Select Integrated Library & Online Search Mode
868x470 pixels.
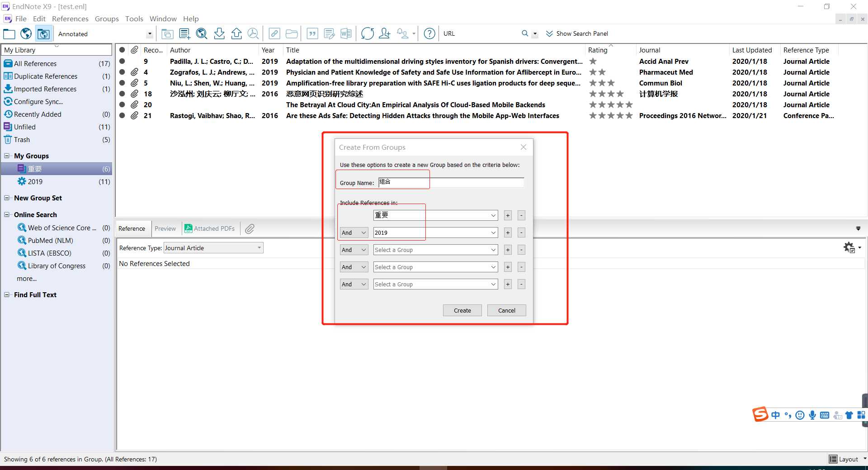pyautogui.click(x=43, y=33)
